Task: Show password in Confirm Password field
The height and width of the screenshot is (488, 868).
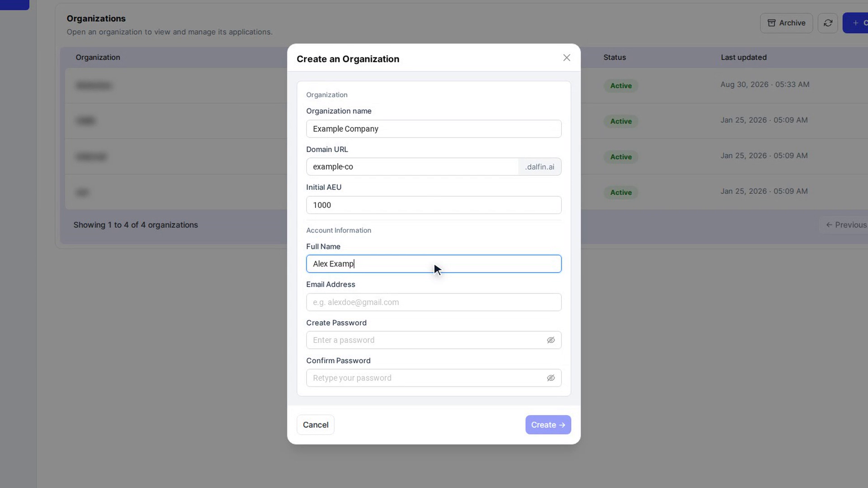Action: [551, 378]
